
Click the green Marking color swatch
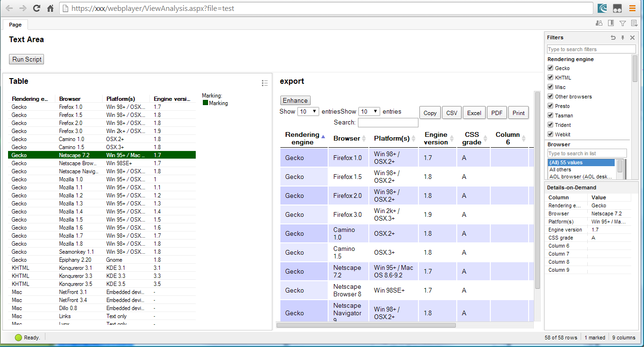[205, 103]
